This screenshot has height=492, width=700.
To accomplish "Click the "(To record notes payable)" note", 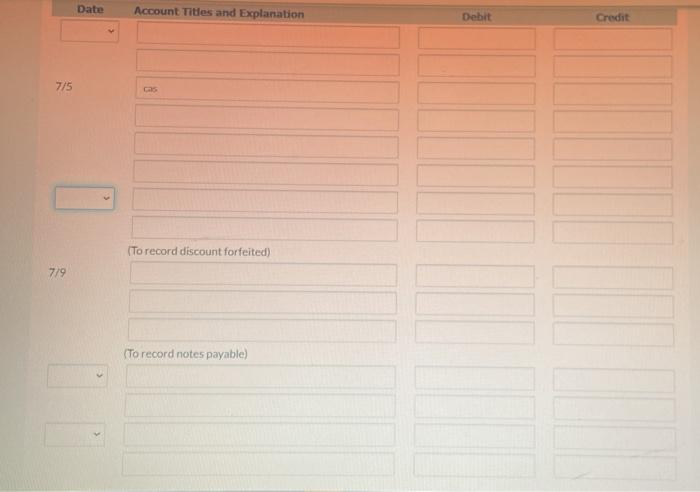I will [x=186, y=354].
